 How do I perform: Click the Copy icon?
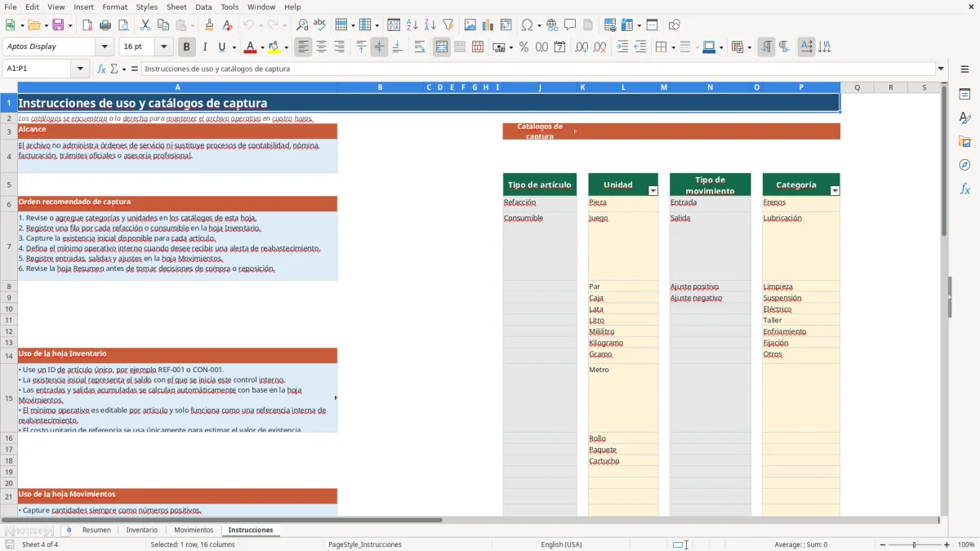click(x=163, y=25)
